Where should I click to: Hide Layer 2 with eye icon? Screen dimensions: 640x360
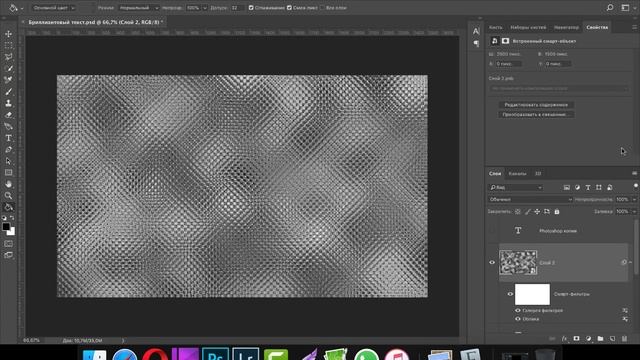tap(492, 262)
